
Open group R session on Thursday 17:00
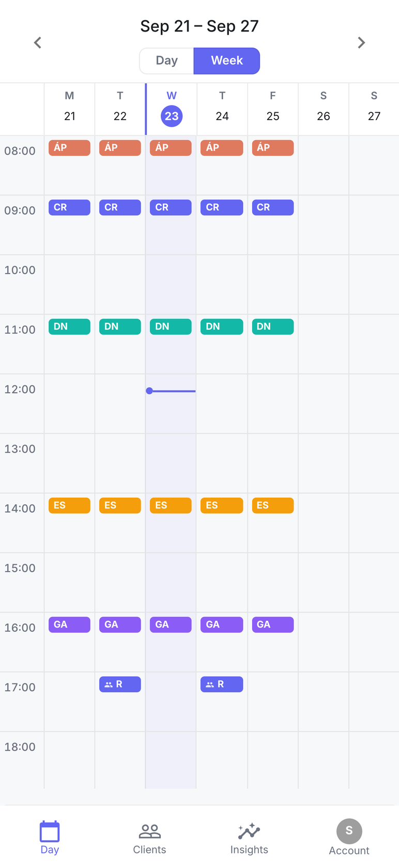pos(222,684)
